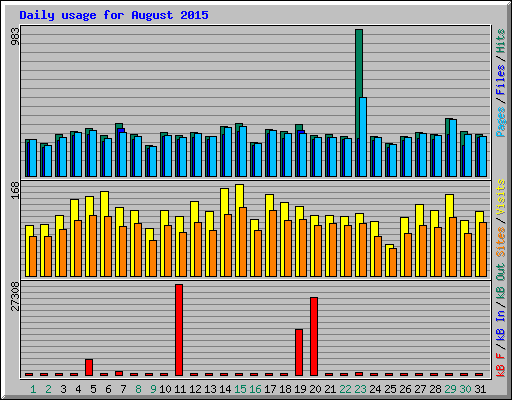The width and height of the screenshot is (512, 400).
Task: Click the 'Sites' legend label
Action: [500, 242]
